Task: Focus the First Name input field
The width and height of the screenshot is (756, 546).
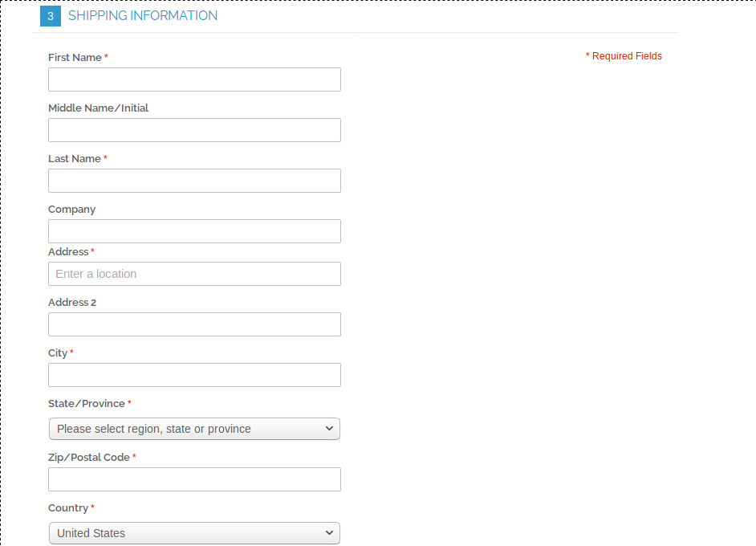Action: pos(194,79)
